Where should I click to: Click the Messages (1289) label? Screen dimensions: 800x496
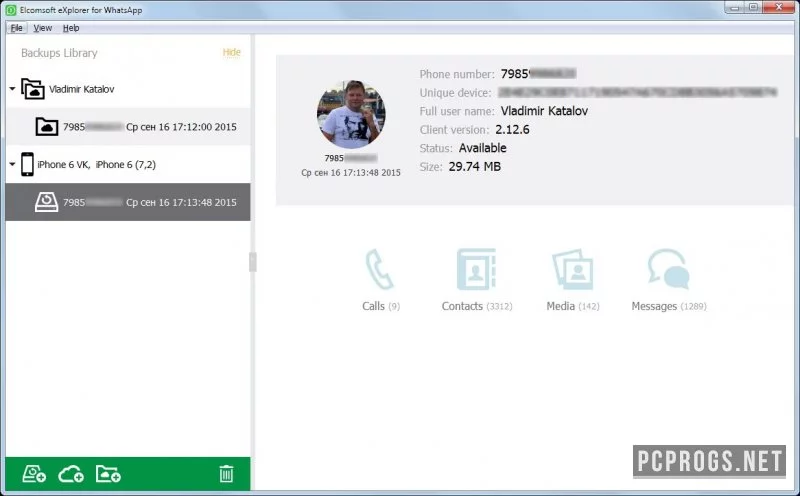pos(669,306)
